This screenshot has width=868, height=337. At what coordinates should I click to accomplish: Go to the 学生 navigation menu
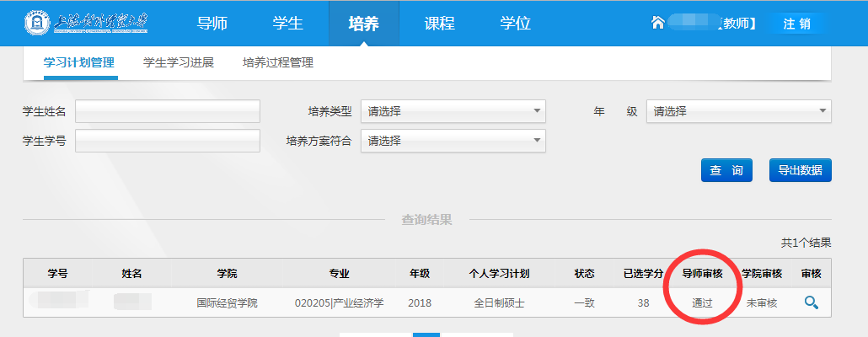pyautogui.click(x=287, y=24)
